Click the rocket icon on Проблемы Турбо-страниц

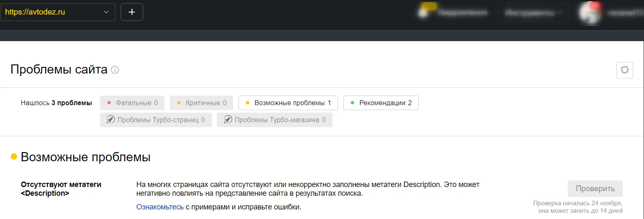(x=110, y=120)
